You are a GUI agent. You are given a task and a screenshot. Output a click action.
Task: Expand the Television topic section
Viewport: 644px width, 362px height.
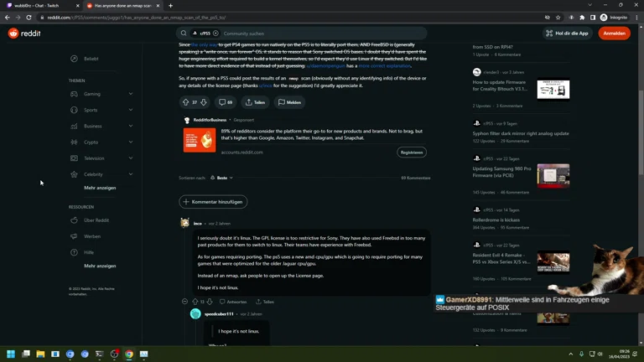tap(130, 158)
